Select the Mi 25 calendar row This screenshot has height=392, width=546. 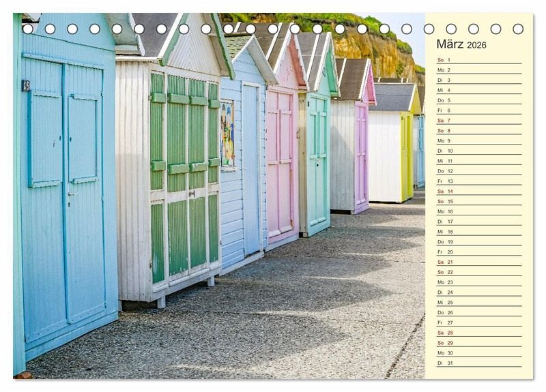pos(479,302)
